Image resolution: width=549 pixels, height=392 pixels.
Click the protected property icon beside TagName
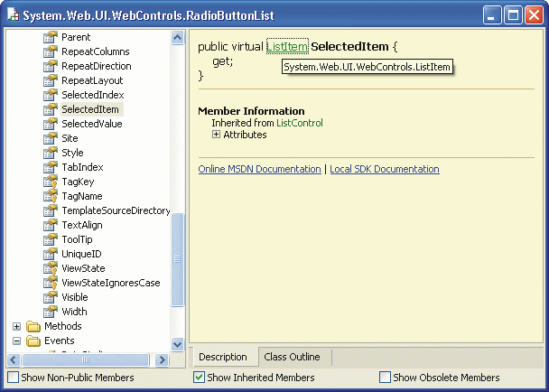51,196
